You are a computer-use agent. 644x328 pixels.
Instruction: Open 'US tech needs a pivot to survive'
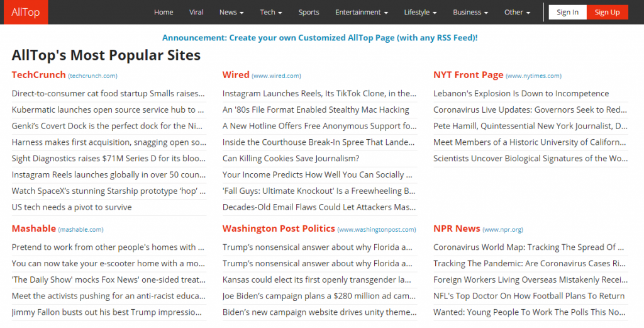[72, 207]
